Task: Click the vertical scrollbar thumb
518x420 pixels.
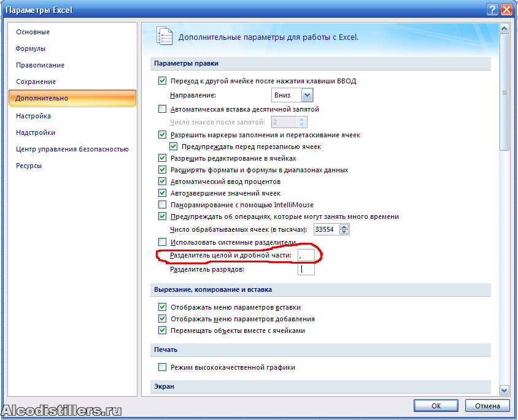Action: (504, 92)
